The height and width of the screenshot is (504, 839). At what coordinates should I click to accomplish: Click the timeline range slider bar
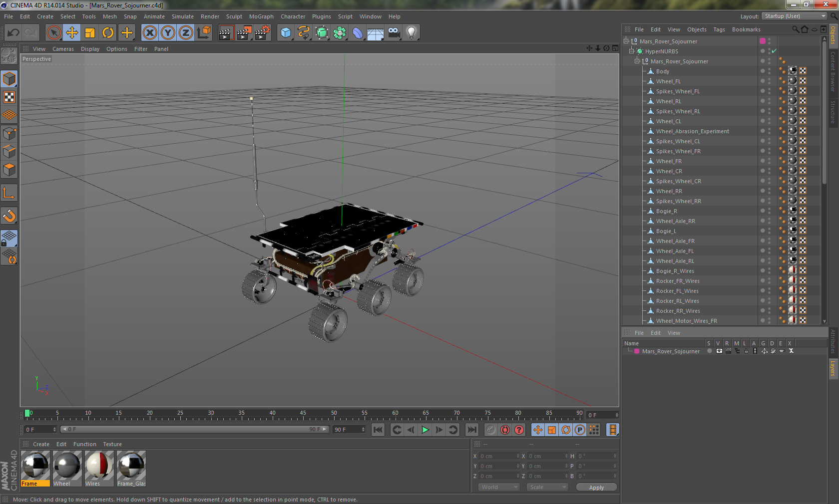click(195, 429)
